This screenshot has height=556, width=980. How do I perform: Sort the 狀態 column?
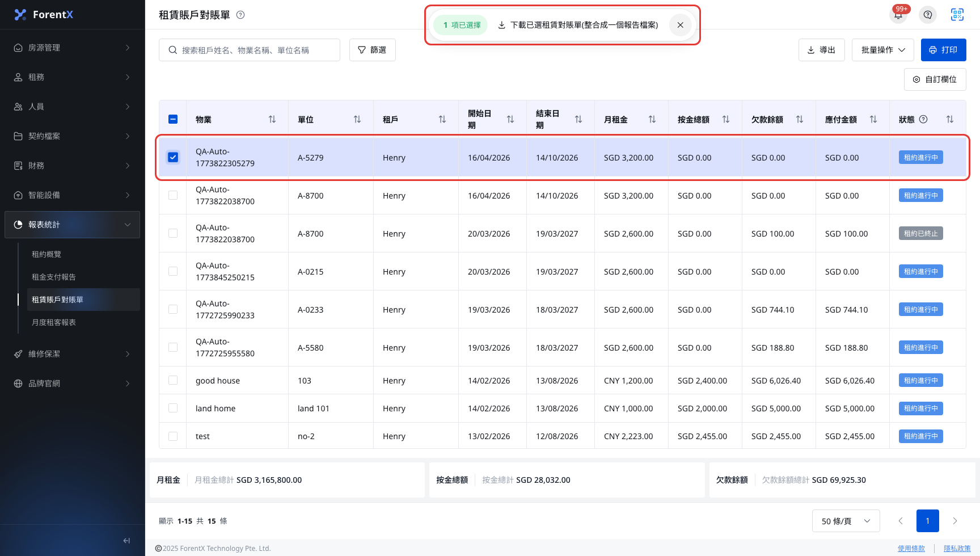(950, 119)
